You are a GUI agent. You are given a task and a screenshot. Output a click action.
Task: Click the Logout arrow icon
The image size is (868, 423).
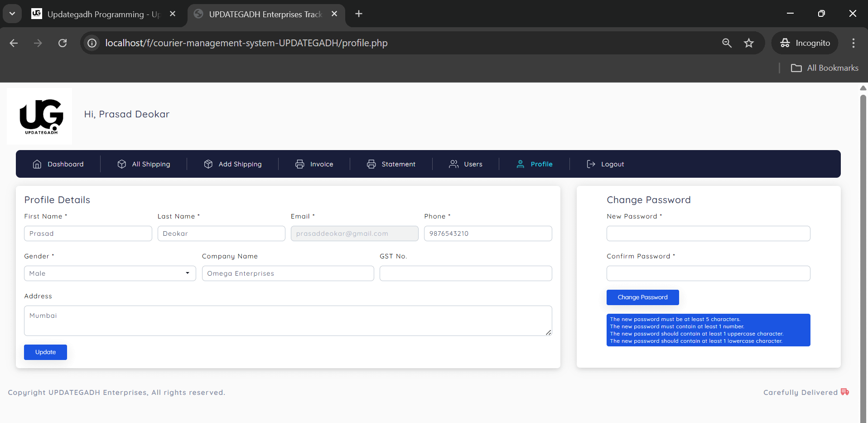click(x=590, y=164)
